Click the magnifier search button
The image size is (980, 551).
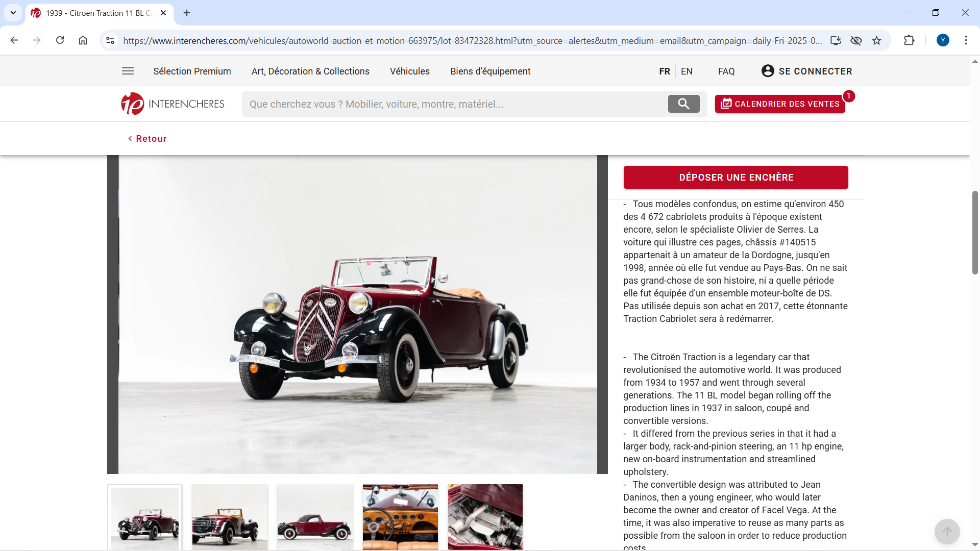[683, 104]
